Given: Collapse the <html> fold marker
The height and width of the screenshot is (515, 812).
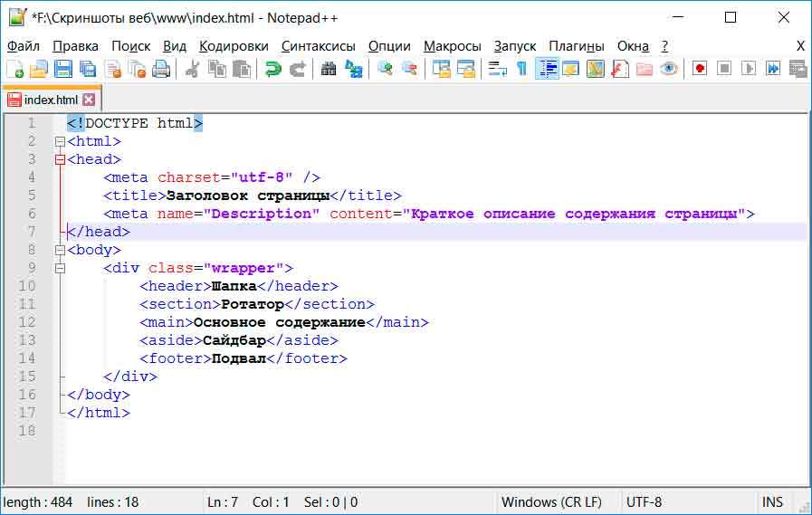Looking at the screenshot, I should pyautogui.click(x=60, y=141).
